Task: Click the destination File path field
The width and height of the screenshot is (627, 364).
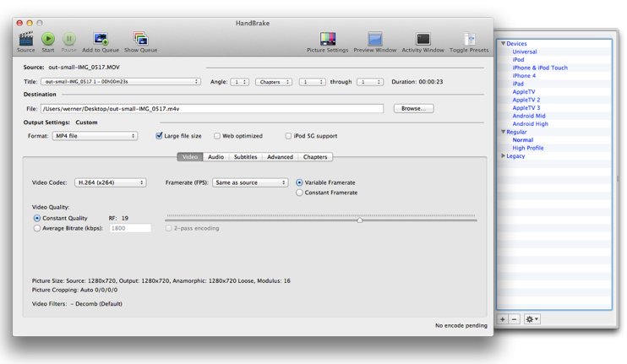Action: pyautogui.click(x=212, y=109)
